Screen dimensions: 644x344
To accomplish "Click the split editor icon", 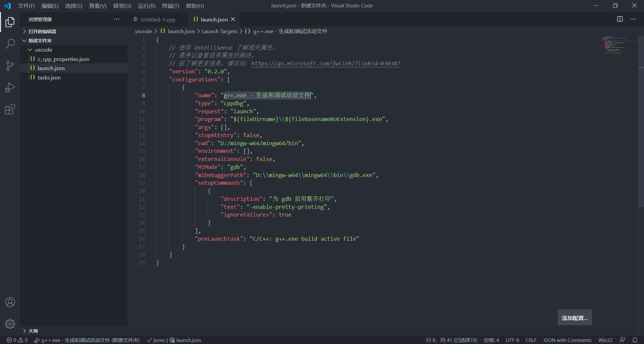I will click(620, 19).
